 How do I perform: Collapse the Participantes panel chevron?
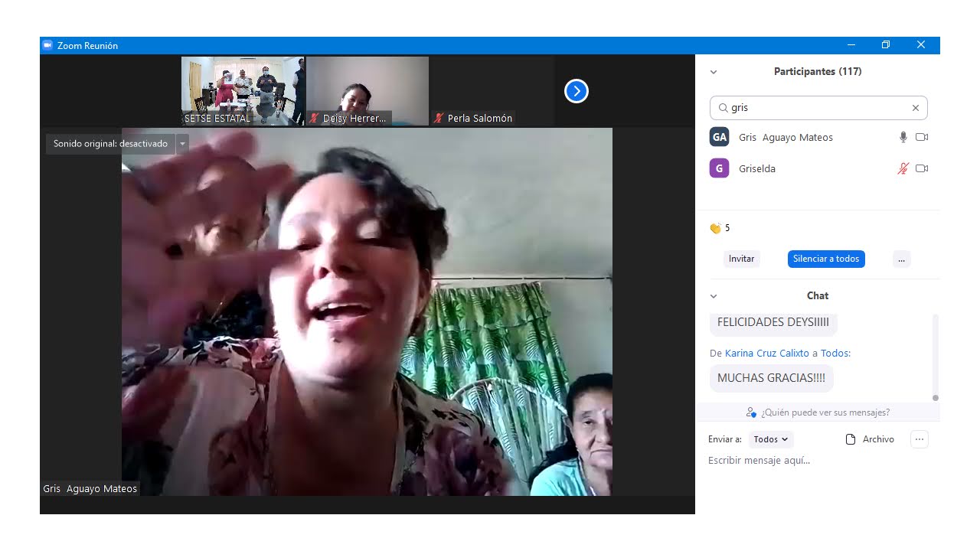tap(714, 72)
